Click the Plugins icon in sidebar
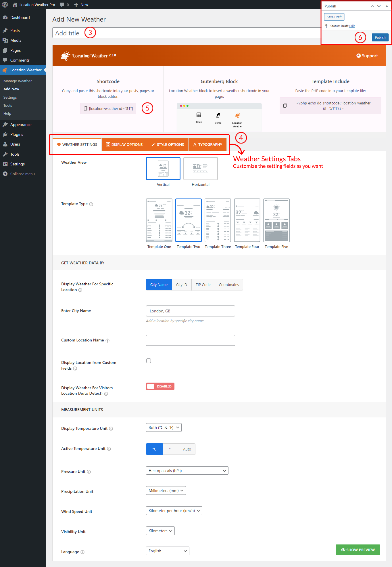The width and height of the screenshot is (392, 567). tap(5, 134)
